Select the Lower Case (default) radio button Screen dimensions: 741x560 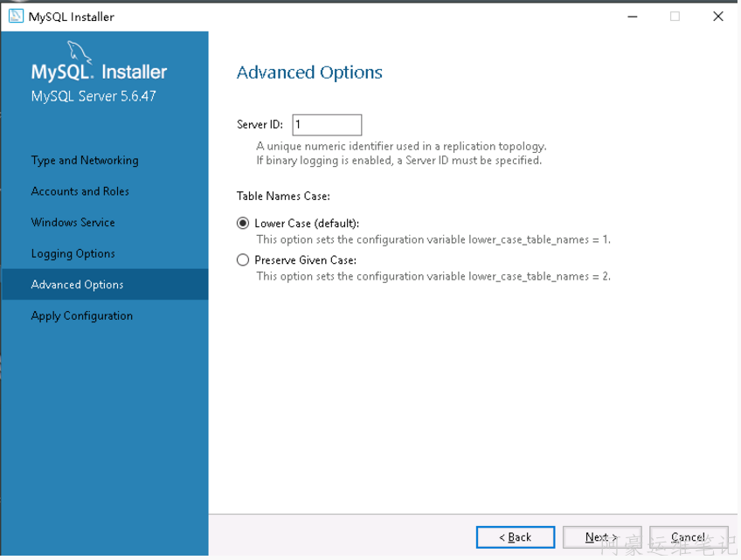[x=243, y=224]
